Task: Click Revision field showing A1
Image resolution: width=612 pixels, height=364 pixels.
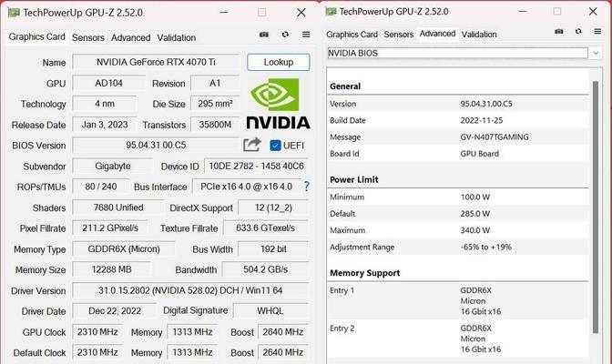Action: tap(215, 83)
